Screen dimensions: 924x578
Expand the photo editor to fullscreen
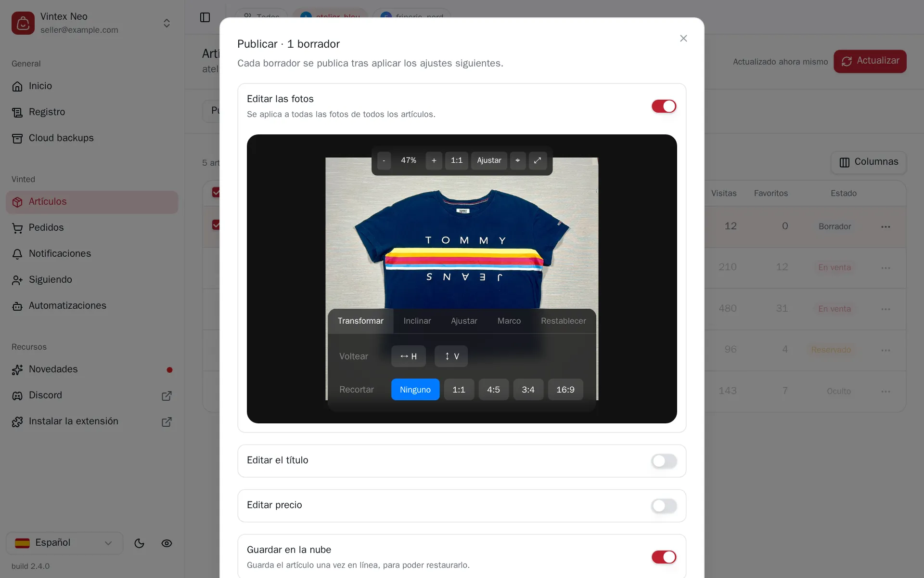coord(538,160)
